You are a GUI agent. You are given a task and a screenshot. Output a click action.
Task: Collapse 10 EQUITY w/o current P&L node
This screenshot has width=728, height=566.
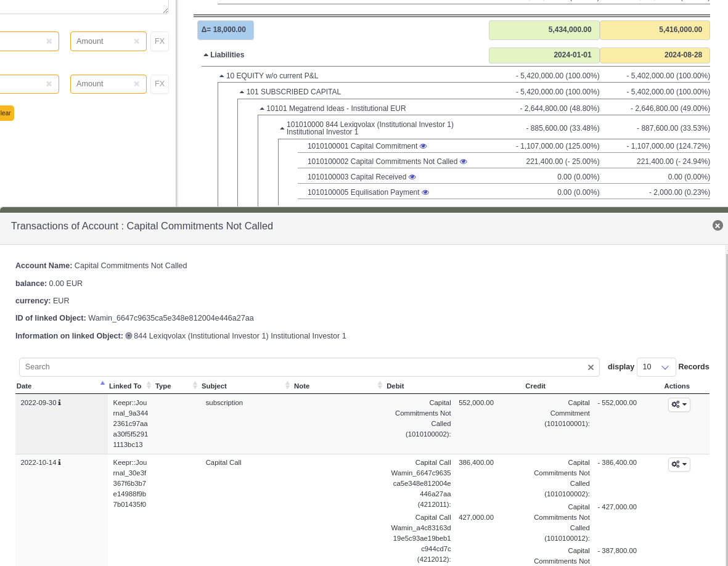[222, 76]
